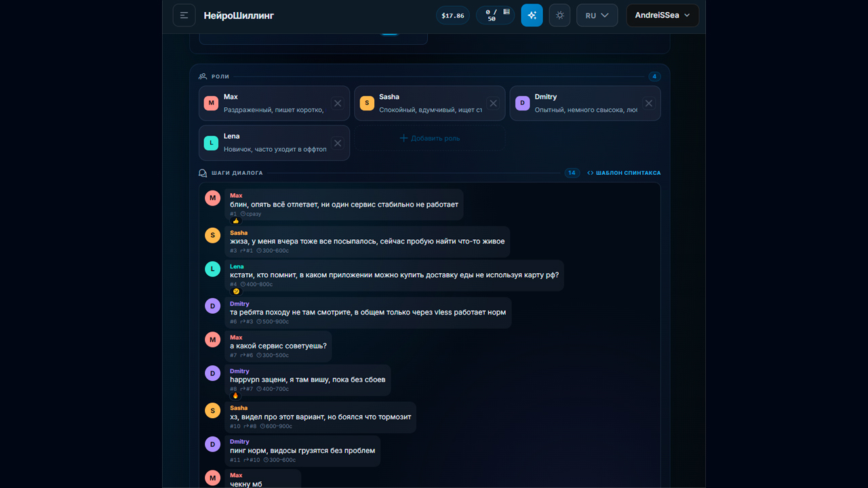This screenshot has width=868, height=488.
Task: Click Dmitry's avatar beside the "пинг норм" message
Action: click(213, 444)
